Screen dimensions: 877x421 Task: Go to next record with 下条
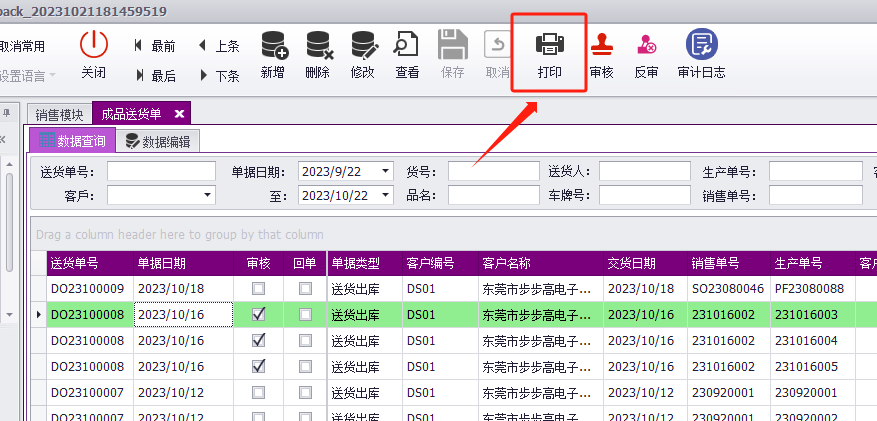[x=219, y=75]
